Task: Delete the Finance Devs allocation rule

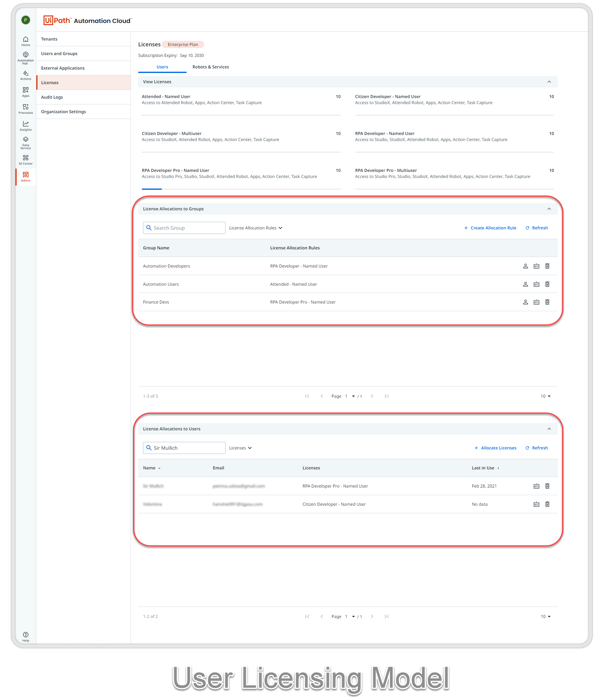Action: (x=547, y=302)
